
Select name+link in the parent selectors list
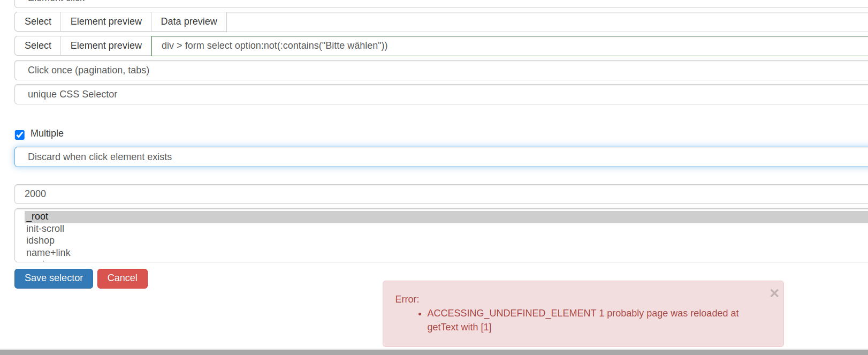coord(48,253)
